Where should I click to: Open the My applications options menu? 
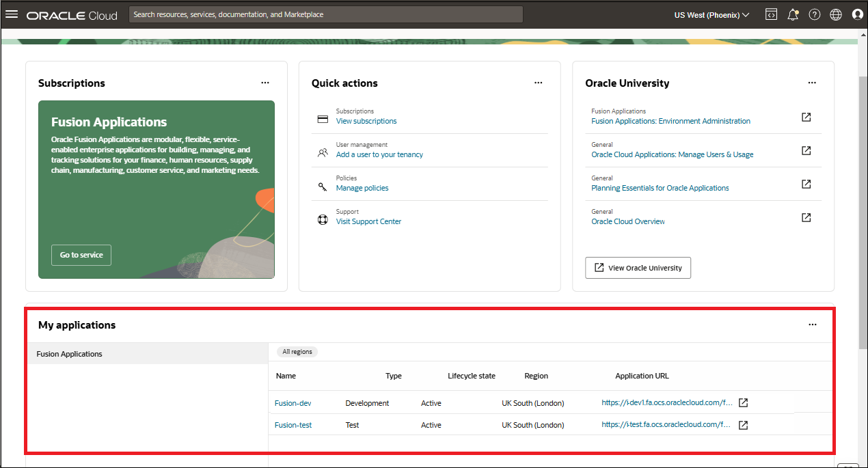pos(812,325)
